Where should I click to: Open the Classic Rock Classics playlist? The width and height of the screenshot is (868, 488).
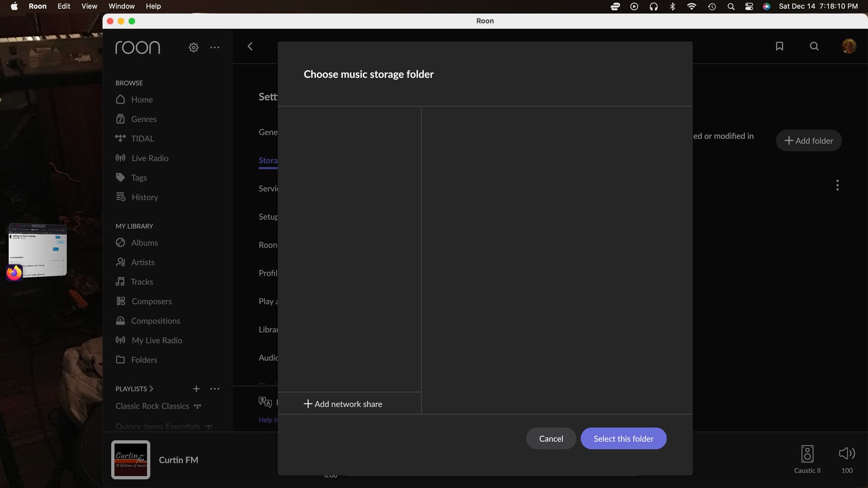point(152,406)
